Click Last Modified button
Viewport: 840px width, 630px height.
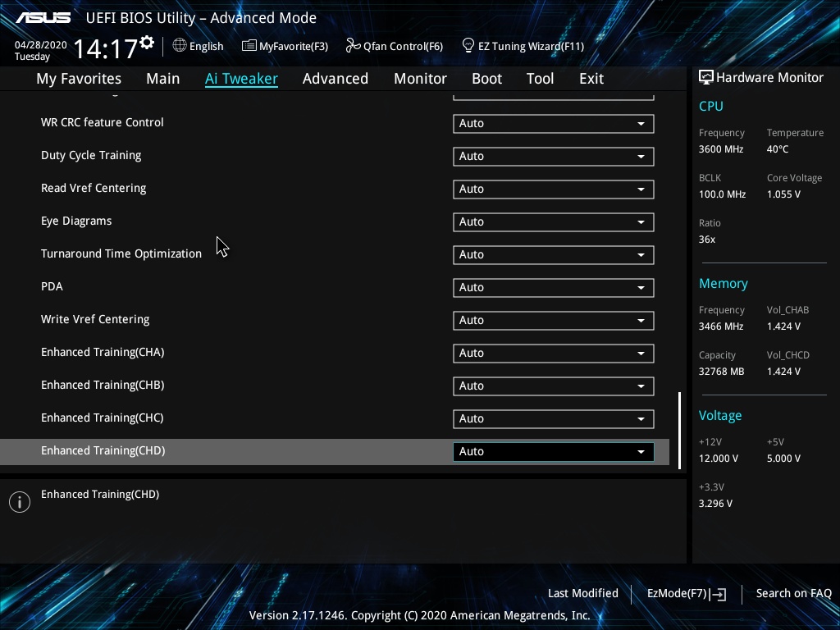click(583, 594)
